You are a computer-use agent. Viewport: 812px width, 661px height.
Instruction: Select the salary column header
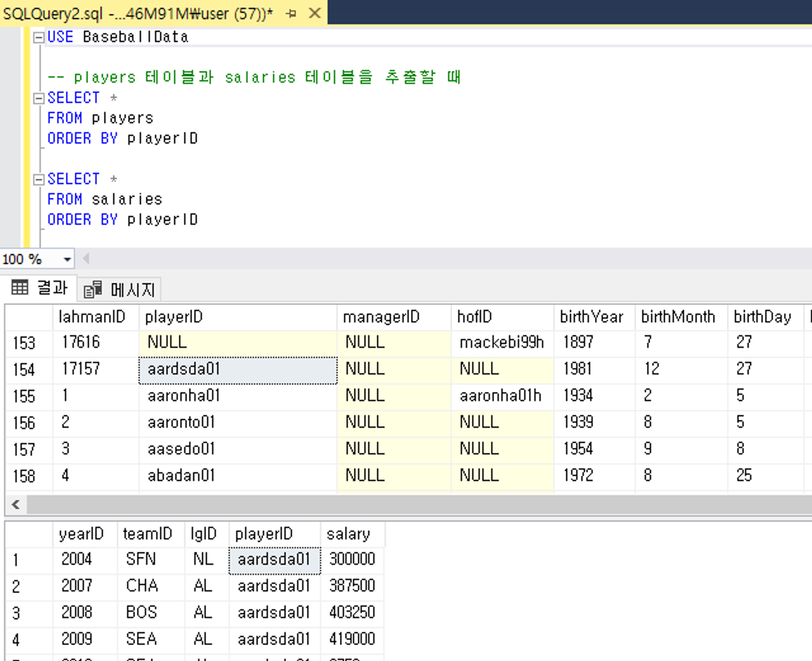pyautogui.click(x=352, y=534)
